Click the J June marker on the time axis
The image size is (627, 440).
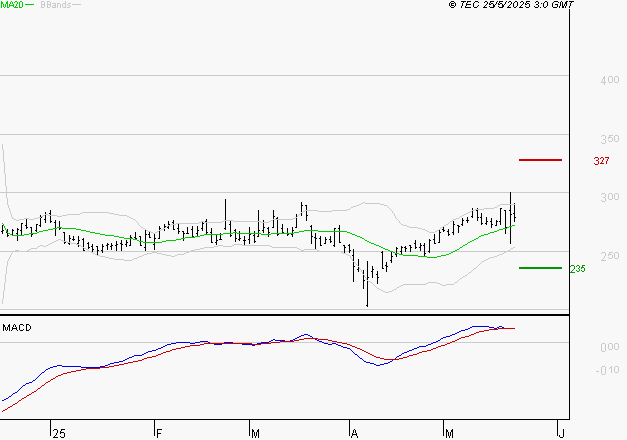[x=561, y=434]
